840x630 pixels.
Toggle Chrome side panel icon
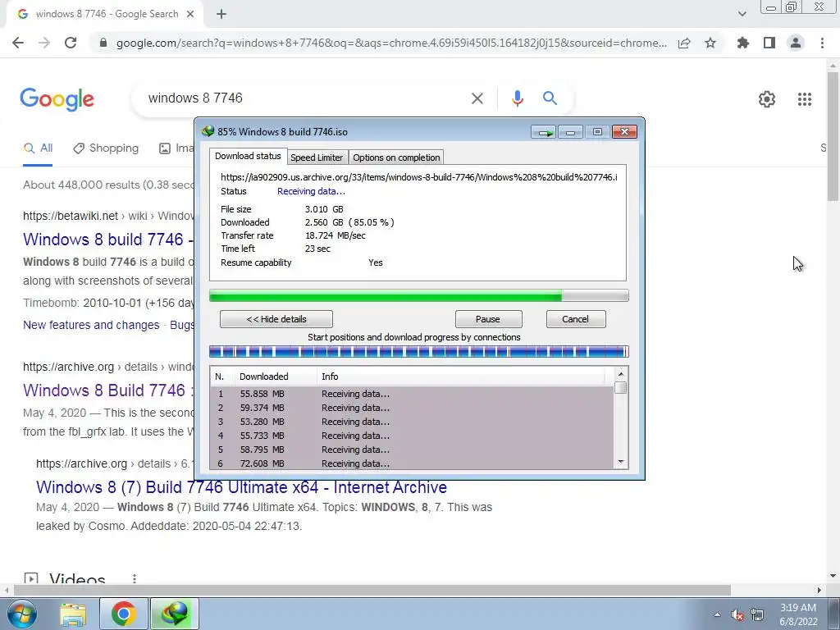769,43
